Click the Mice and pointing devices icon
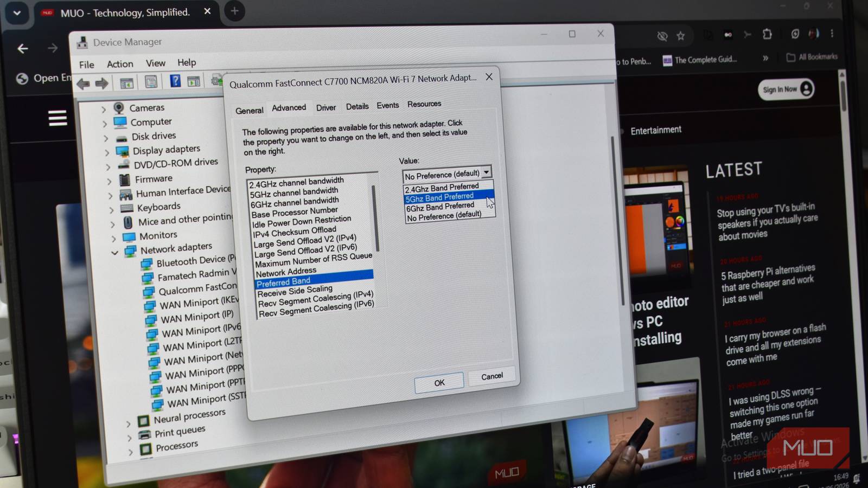The height and width of the screenshot is (488, 868). pos(128,223)
